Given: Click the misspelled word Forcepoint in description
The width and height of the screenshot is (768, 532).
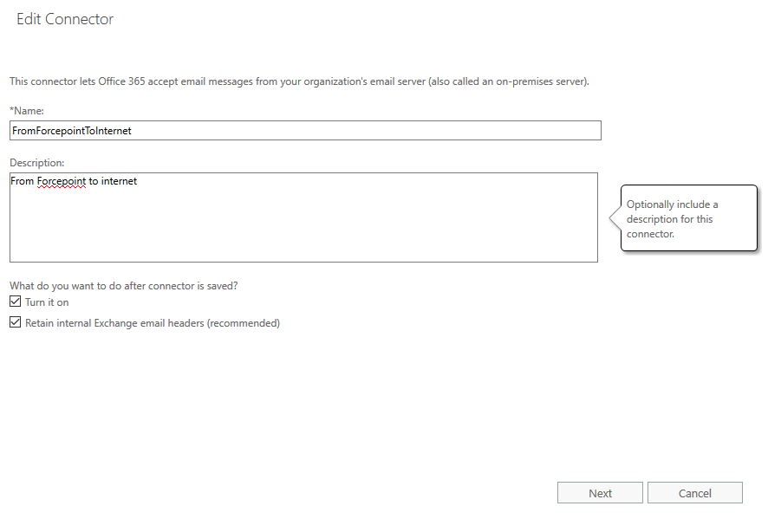Looking at the screenshot, I should (62, 181).
